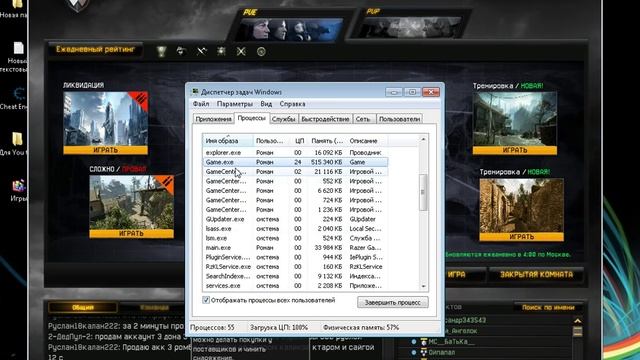Select the Для You desktop folder icon

pyautogui.click(x=16, y=144)
